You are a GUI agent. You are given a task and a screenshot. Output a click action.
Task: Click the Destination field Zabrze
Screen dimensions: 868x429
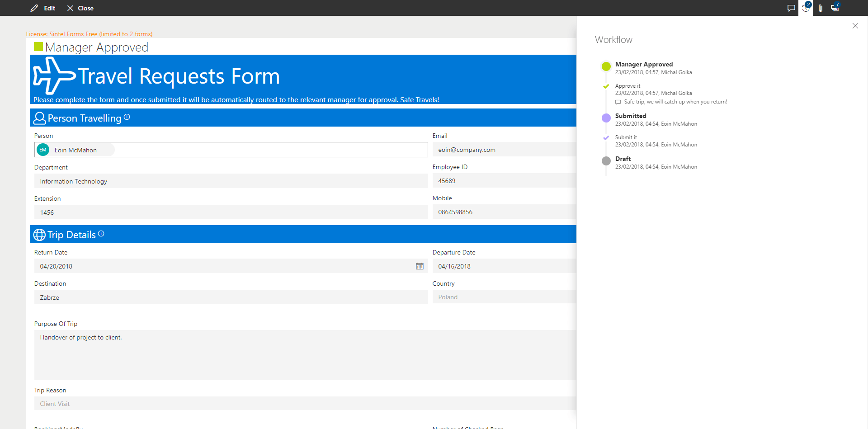(x=231, y=297)
